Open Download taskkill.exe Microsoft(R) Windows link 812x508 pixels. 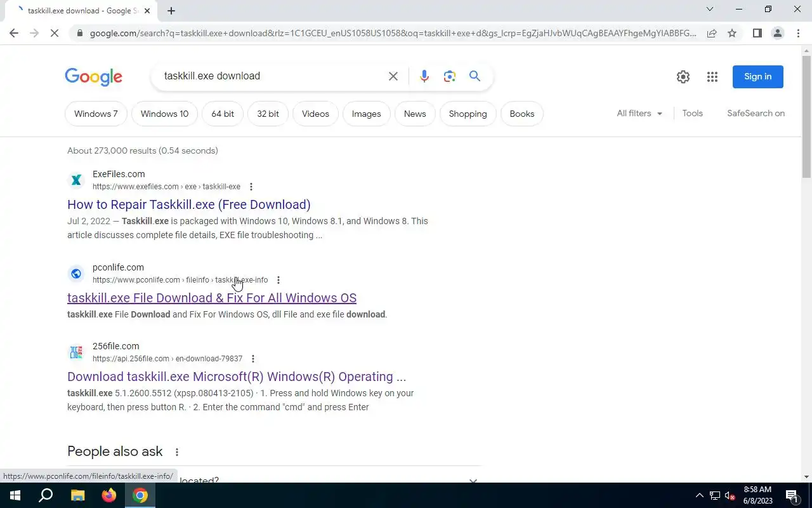tap(237, 377)
